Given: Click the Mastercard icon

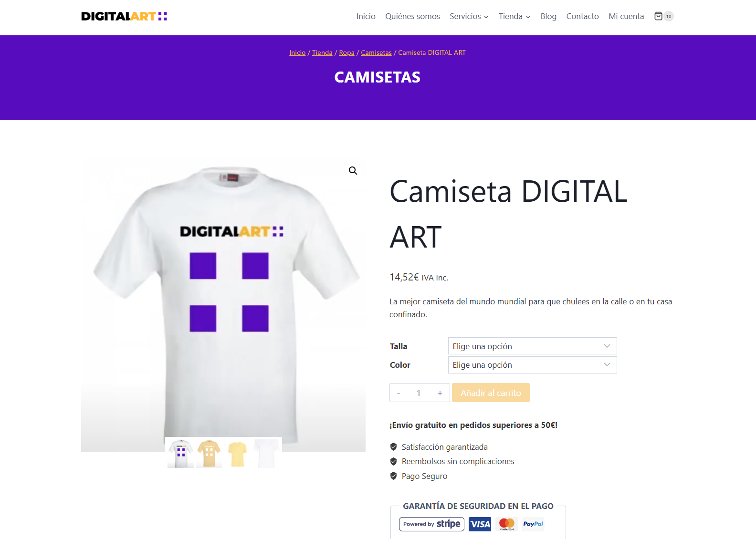Looking at the screenshot, I should point(506,524).
